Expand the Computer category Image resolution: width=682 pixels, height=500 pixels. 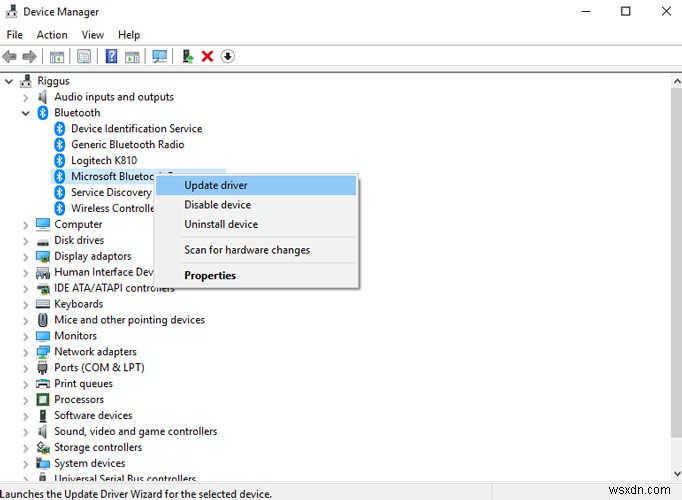tap(26, 225)
